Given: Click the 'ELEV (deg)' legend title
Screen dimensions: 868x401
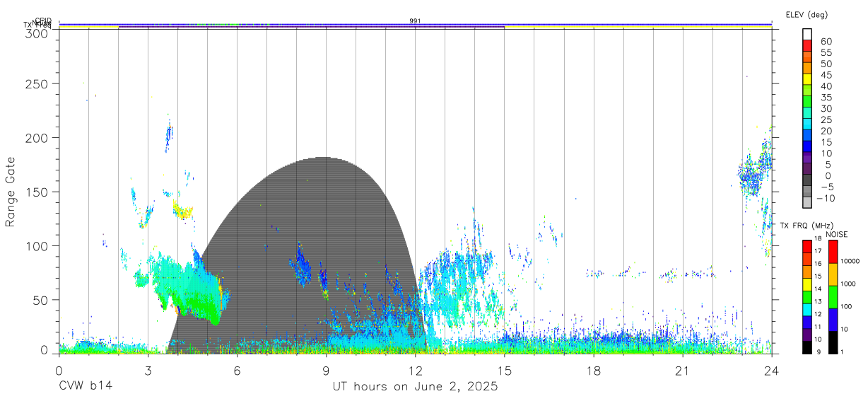Looking at the screenshot, I should click(x=807, y=14).
